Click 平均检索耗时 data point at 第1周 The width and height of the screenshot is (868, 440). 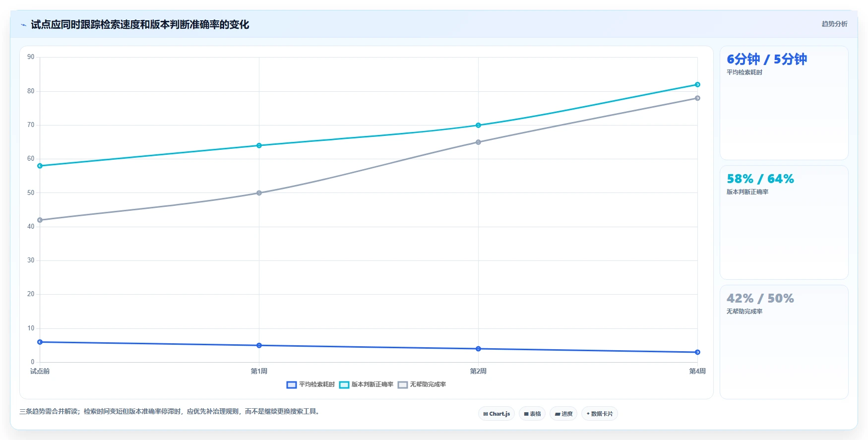(x=259, y=345)
